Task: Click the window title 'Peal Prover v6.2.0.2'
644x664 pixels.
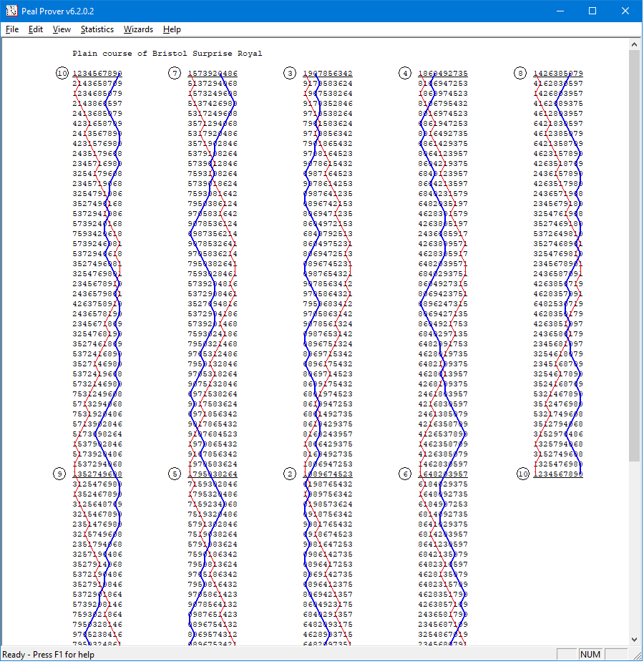Action: [57, 11]
